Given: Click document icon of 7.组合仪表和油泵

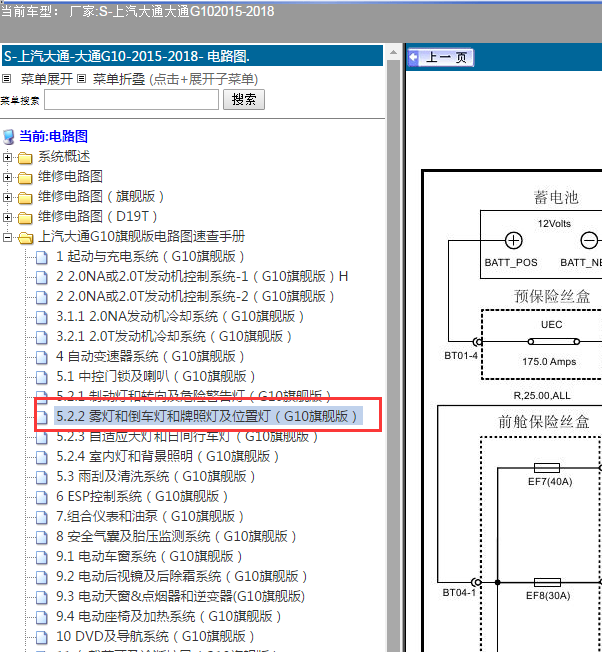Looking at the screenshot, I should point(42,518).
